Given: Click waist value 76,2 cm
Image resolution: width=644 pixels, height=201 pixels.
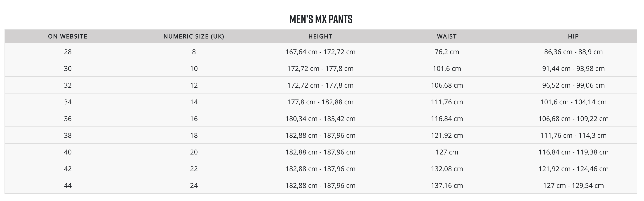Looking at the screenshot, I should pos(447,52).
